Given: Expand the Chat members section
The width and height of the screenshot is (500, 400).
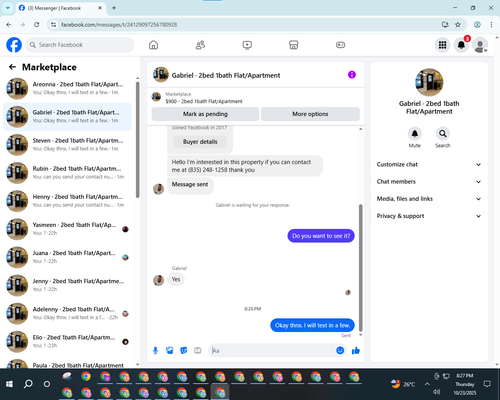Looking at the screenshot, I should pyautogui.click(x=429, y=182).
